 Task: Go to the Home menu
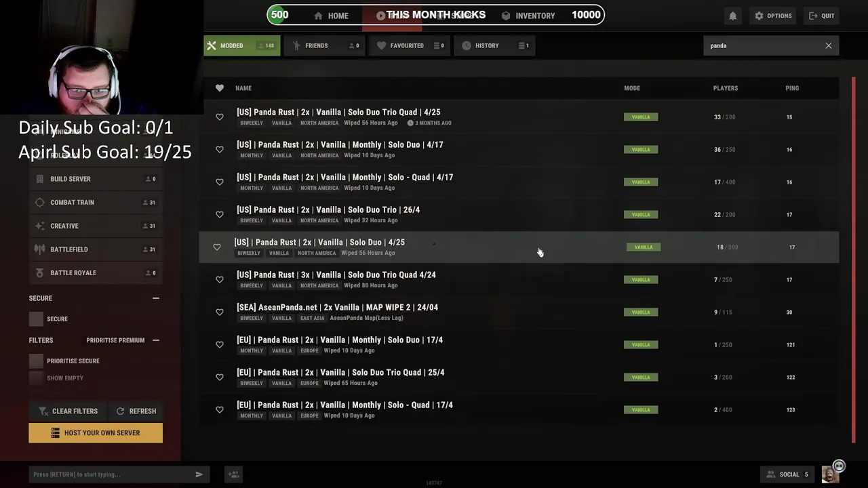pyautogui.click(x=331, y=16)
